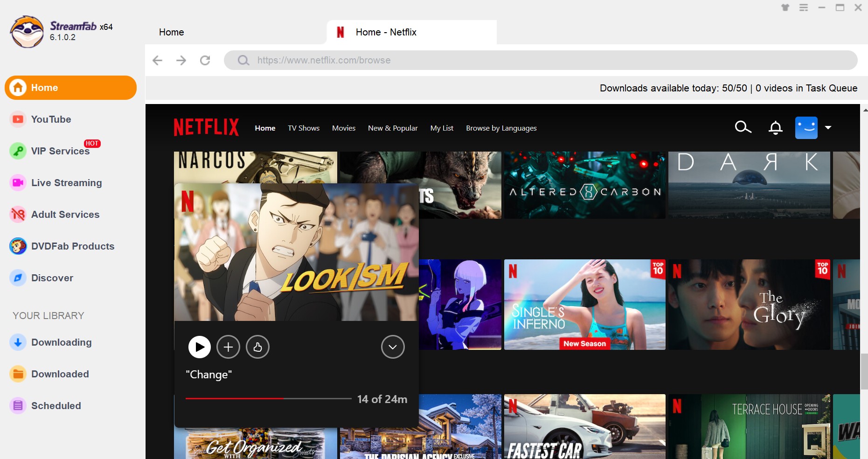Open the Downloading library section
This screenshot has height=459, width=868.
pos(61,342)
